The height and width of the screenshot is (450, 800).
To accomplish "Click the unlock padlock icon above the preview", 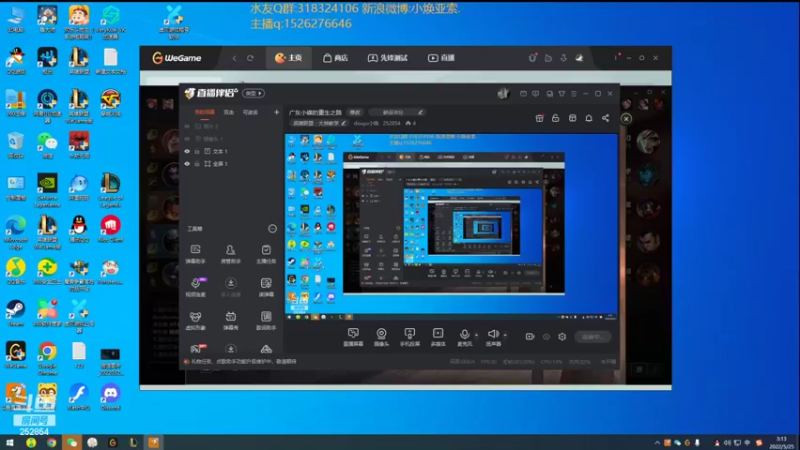I will 556,118.
